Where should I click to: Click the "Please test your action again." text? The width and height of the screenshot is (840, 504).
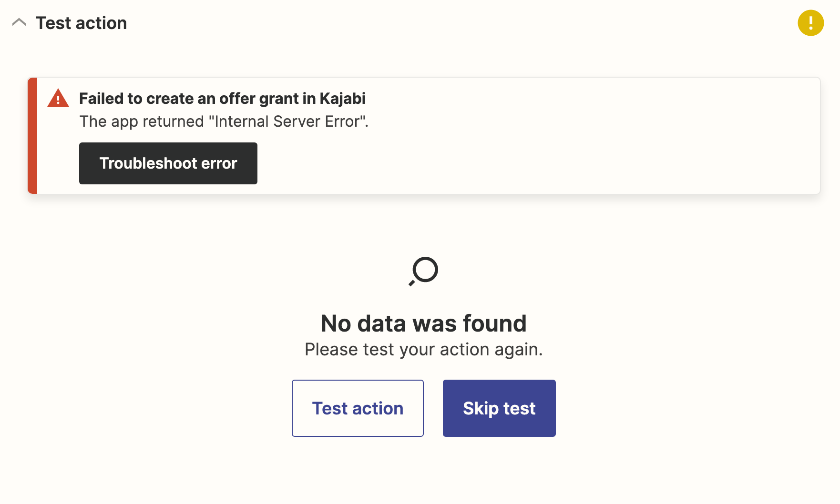coord(423,350)
